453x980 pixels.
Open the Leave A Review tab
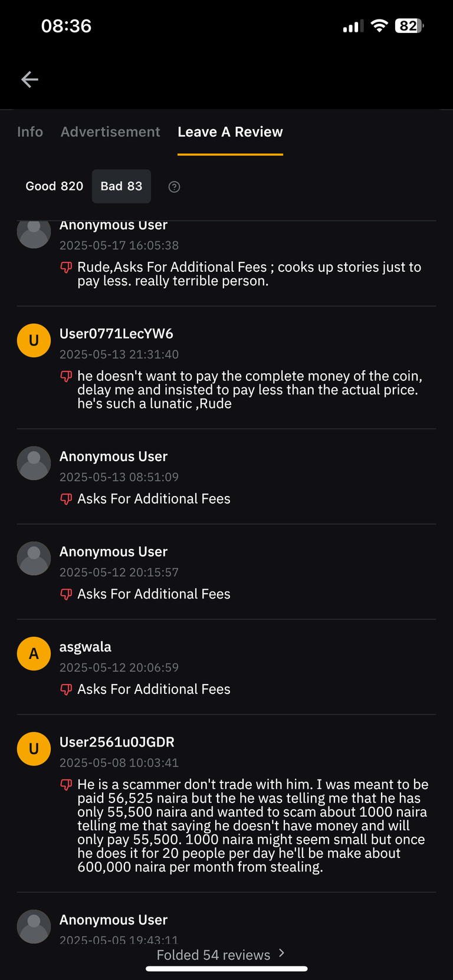tap(230, 132)
